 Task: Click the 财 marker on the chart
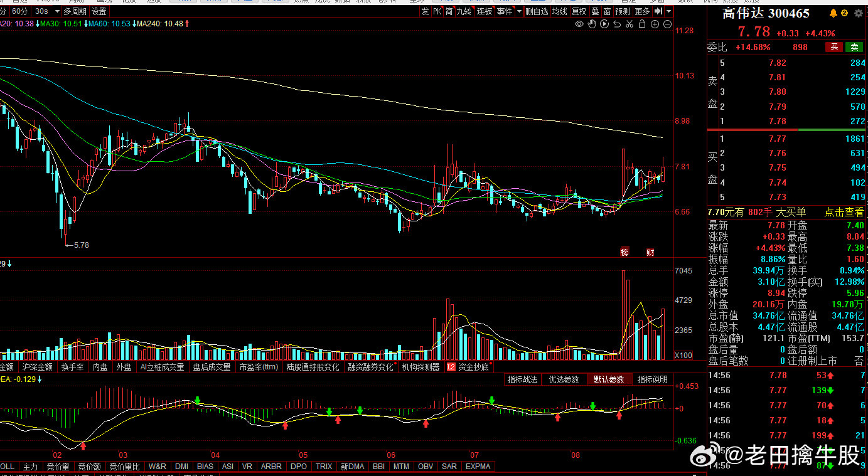pos(650,252)
